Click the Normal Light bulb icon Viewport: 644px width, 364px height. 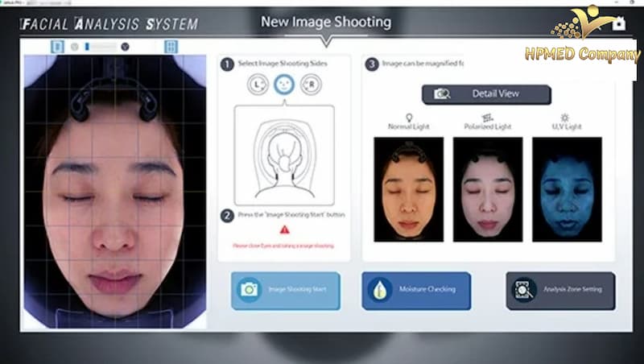pos(408,118)
